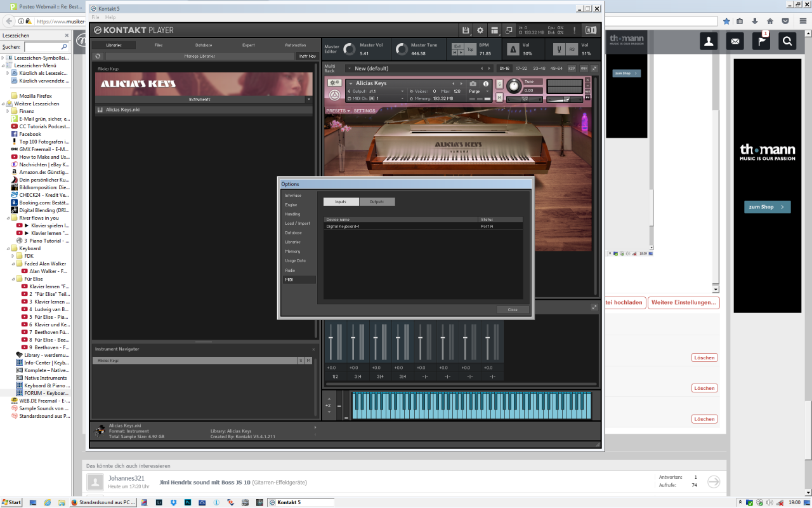This screenshot has height=508, width=812.
Task: Select Digital Keyboard-1 device row
Action: click(423, 226)
